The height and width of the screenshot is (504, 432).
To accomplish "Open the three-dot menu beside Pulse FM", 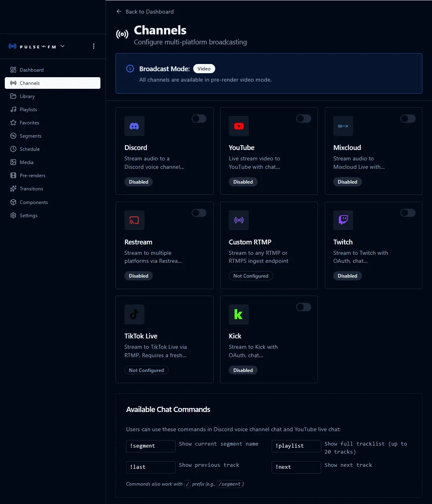I will pos(94,46).
